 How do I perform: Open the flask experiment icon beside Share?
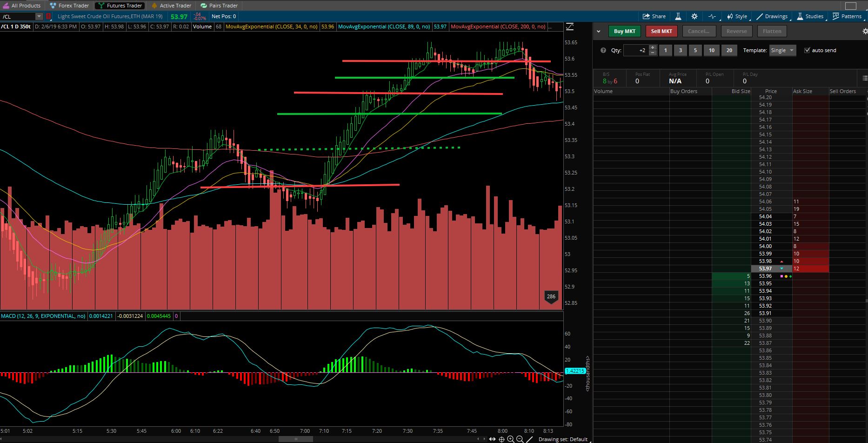click(x=678, y=16)
